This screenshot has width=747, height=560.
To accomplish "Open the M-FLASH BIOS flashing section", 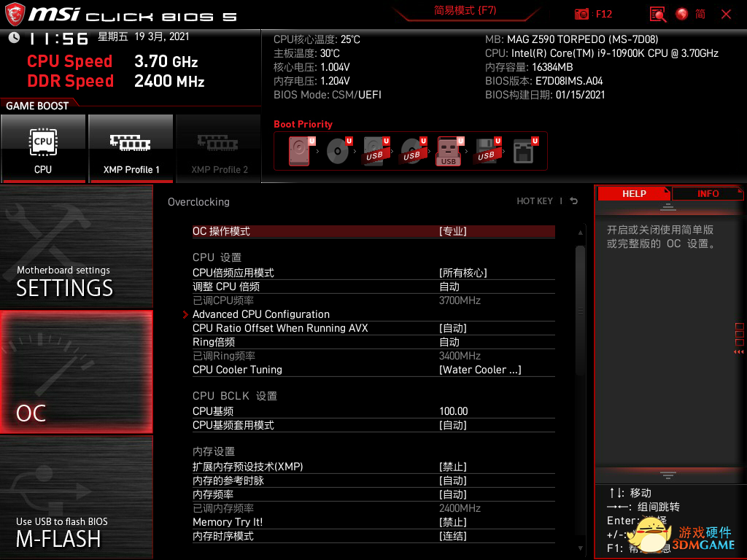I will pos(76,497).
